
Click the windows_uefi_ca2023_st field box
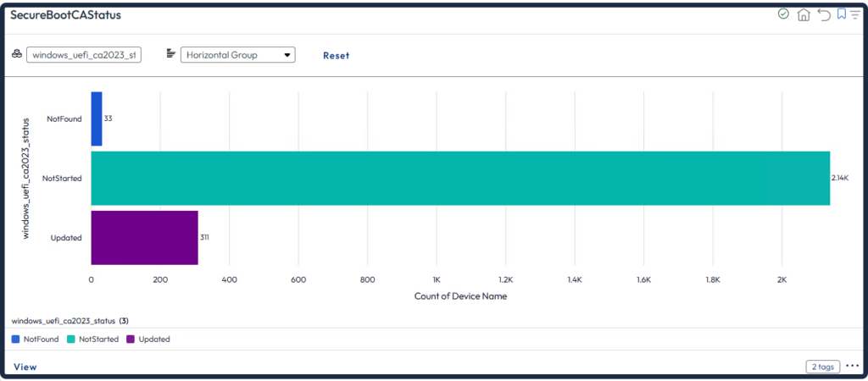pyautogui.click(x=84, y=55)
